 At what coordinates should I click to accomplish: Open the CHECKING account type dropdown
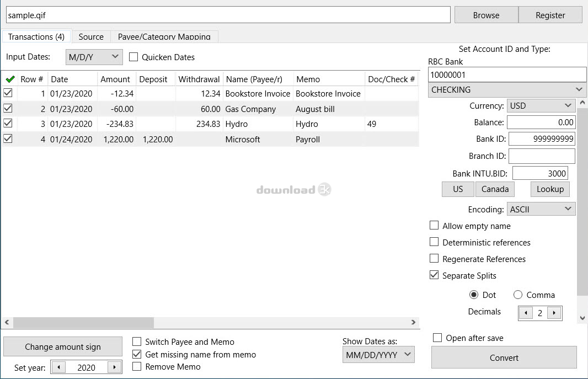507,90
